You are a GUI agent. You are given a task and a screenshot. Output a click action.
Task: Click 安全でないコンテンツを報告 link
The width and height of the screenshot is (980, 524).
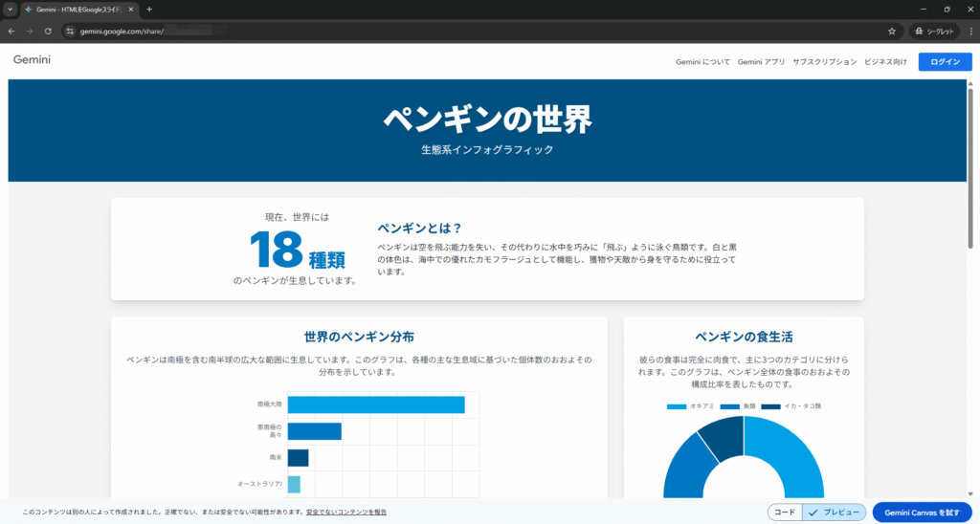click(346, 513)
